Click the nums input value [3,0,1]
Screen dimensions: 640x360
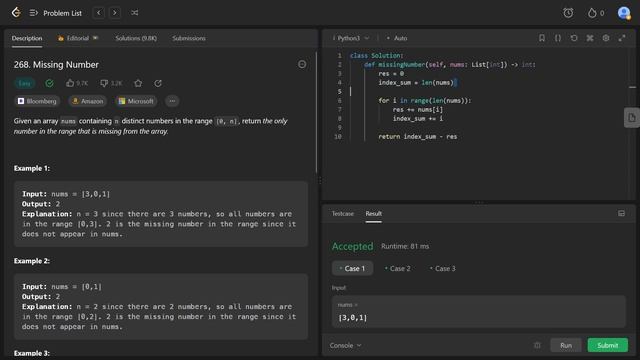(x=353, y=318)
